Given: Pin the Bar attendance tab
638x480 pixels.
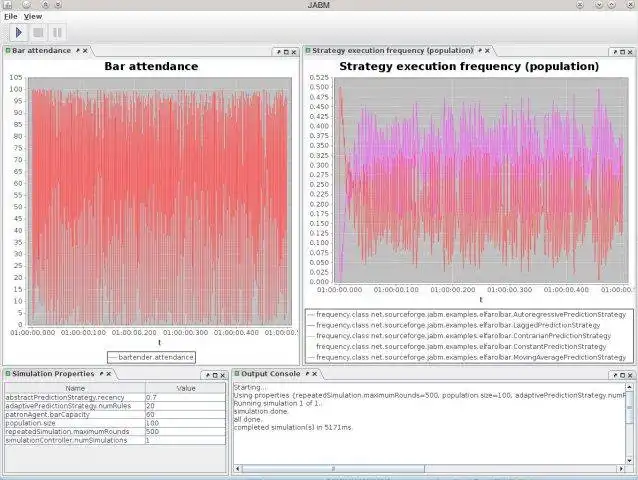Looking at the screenshot, I should (x=78, y=51).
